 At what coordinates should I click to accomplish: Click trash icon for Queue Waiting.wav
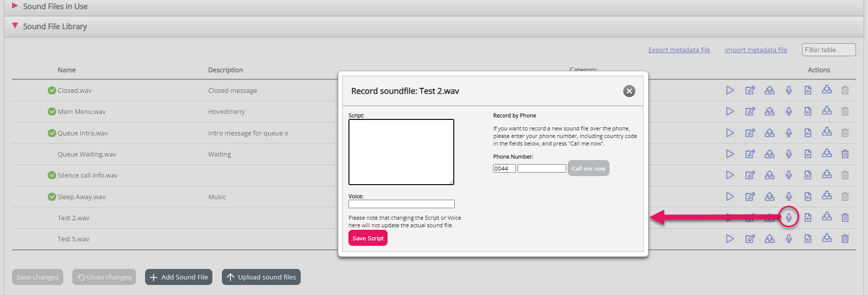[845, 154]
